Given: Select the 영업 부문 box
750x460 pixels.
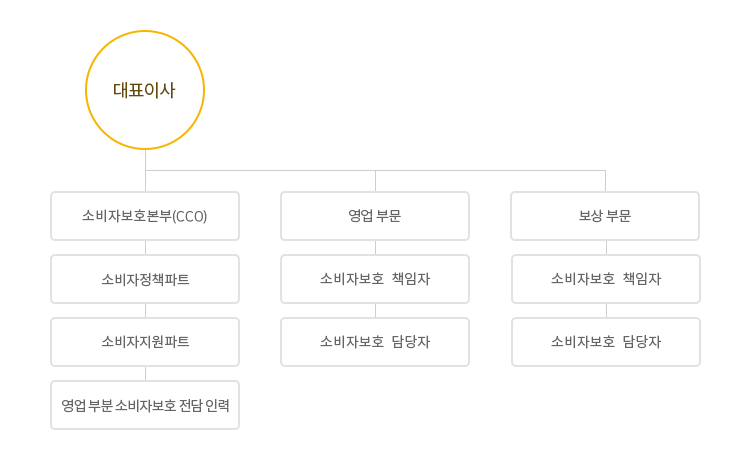Looking at the screenshot, I should coord(375,216).
